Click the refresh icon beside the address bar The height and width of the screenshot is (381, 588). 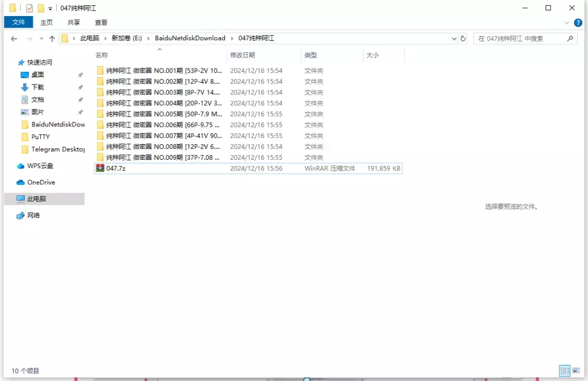click(x=463, y=38)
